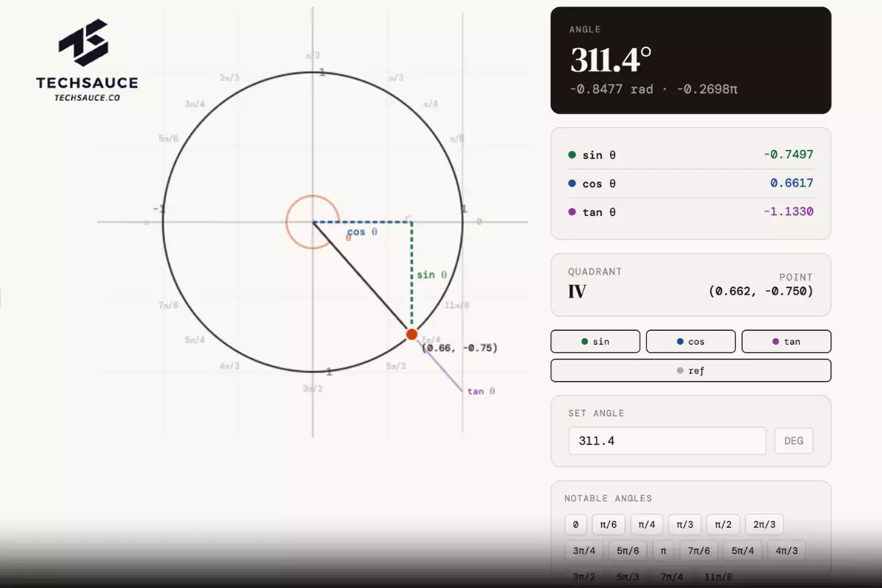The height and width of the screenshot is (588, 882).
Task: Click the 2π/3 label on the unit circle
Action: pyautogui.click(x=229, y=77)
